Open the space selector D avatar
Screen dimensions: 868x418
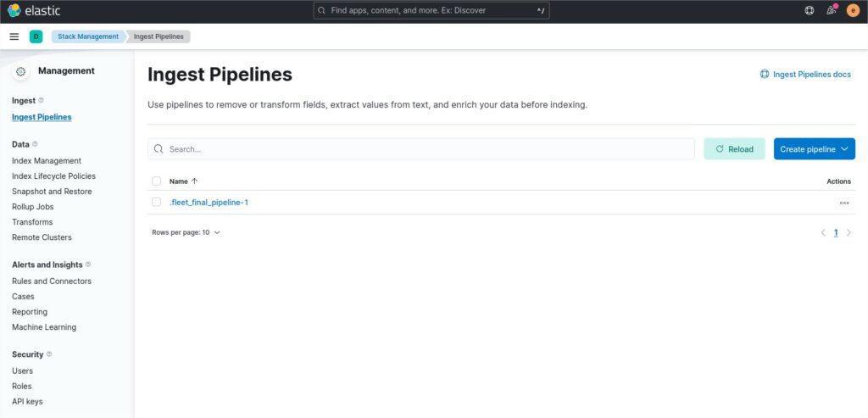tap(36, 36)
